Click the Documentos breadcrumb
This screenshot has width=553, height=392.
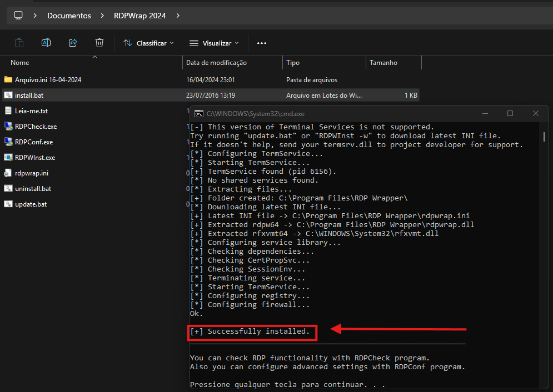pos(69,16)
